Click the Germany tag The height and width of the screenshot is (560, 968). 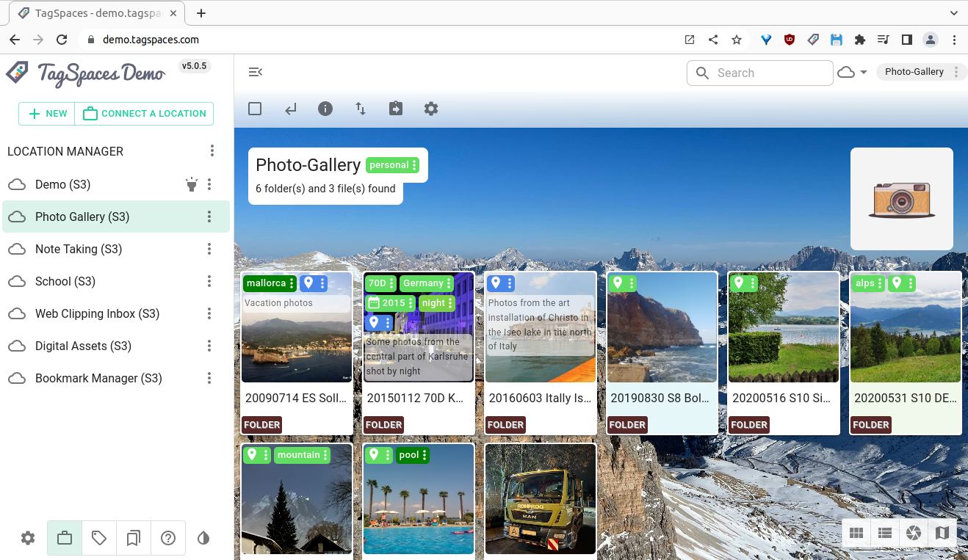[x=427, y=283]
